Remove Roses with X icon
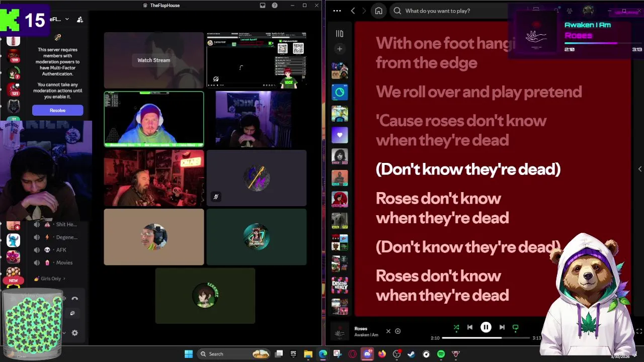 (x=388, y=331)
